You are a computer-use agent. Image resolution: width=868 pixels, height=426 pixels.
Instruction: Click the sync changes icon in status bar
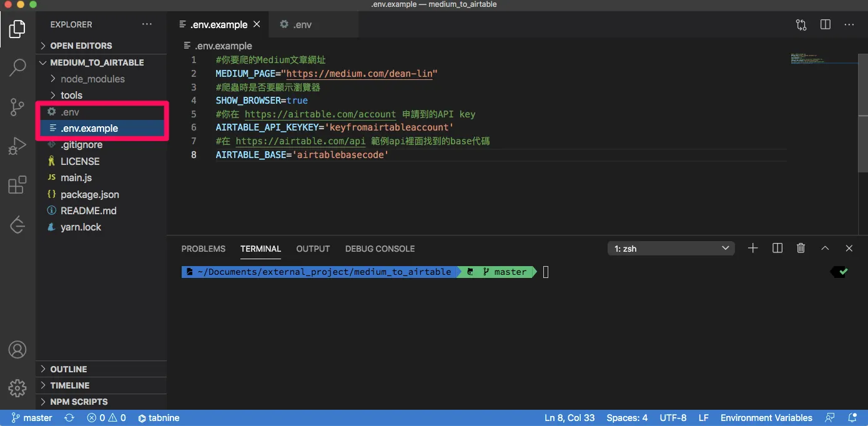69,418
